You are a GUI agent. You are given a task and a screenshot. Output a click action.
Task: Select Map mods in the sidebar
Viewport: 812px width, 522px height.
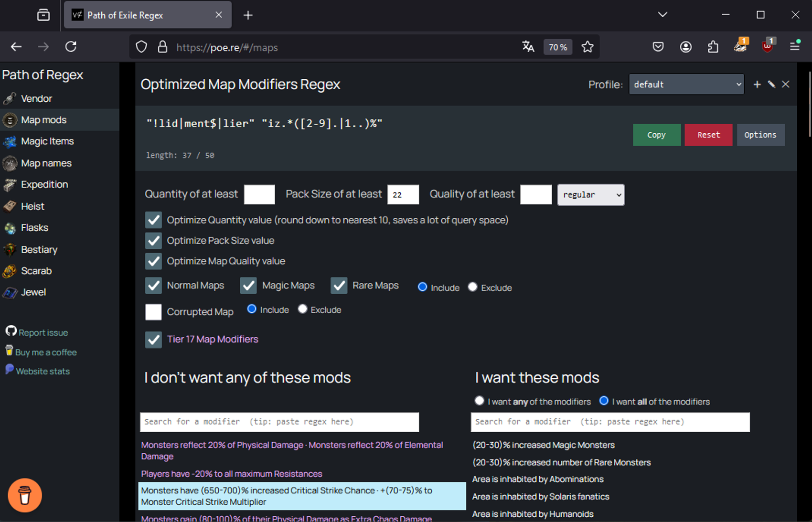(43, 120)
